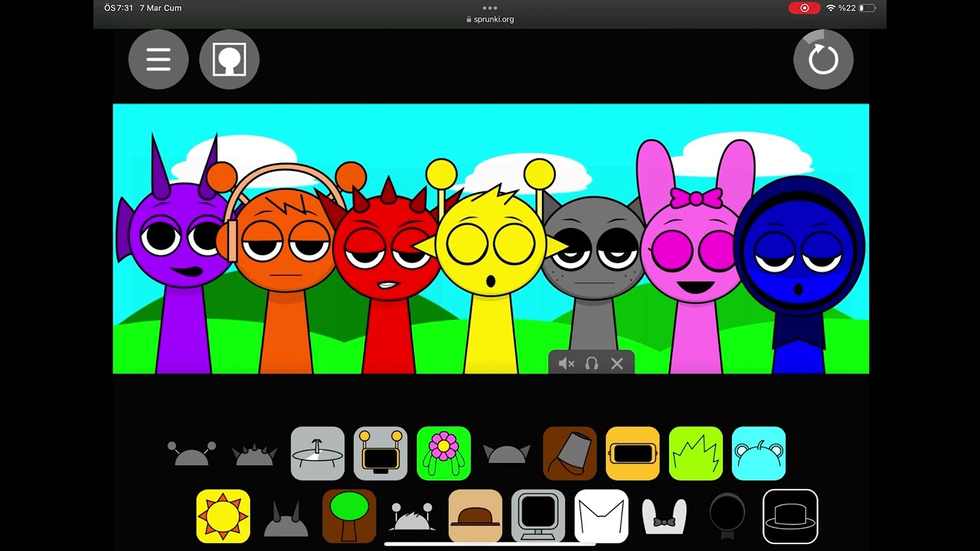Pick the gray computer monitor icon

point(538,516)
